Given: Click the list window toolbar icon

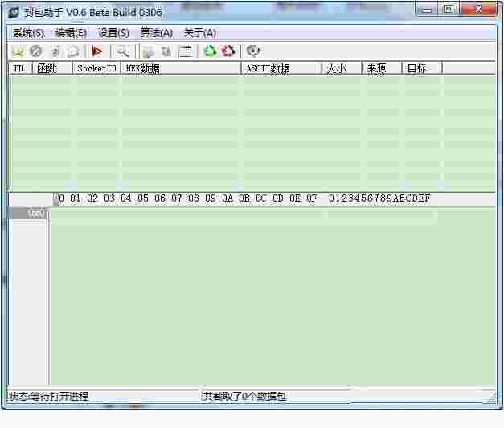Looking at the screenshot, I should click(x=185, y=51).
